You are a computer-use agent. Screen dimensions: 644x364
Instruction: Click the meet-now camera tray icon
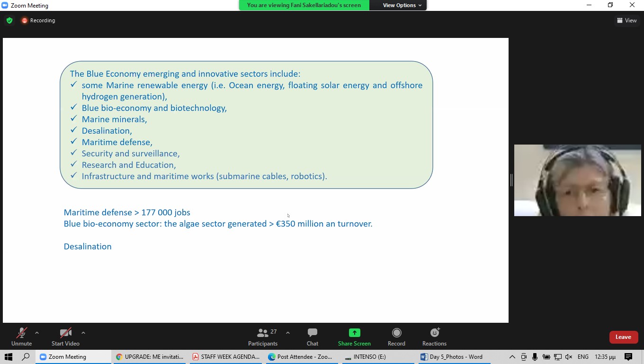(x=523, y=357)
